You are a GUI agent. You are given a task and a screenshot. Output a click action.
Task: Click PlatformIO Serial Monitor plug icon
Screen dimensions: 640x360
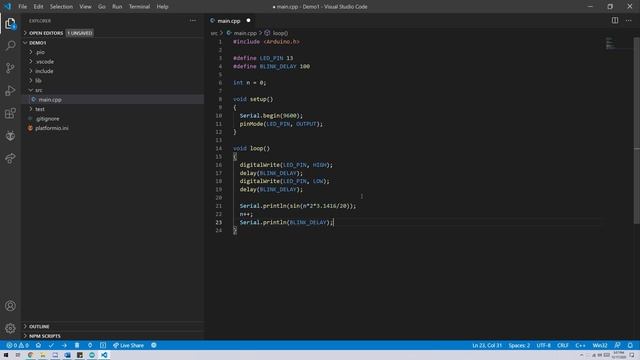(x=90, y=345)
